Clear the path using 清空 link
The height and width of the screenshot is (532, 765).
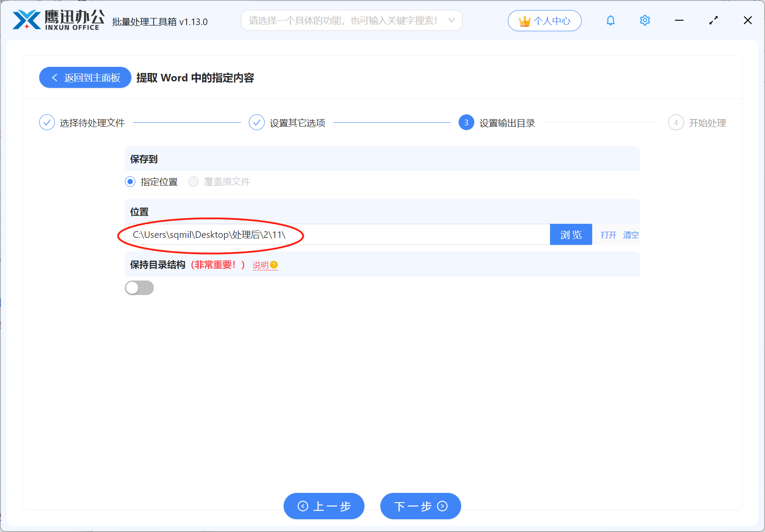631,235
